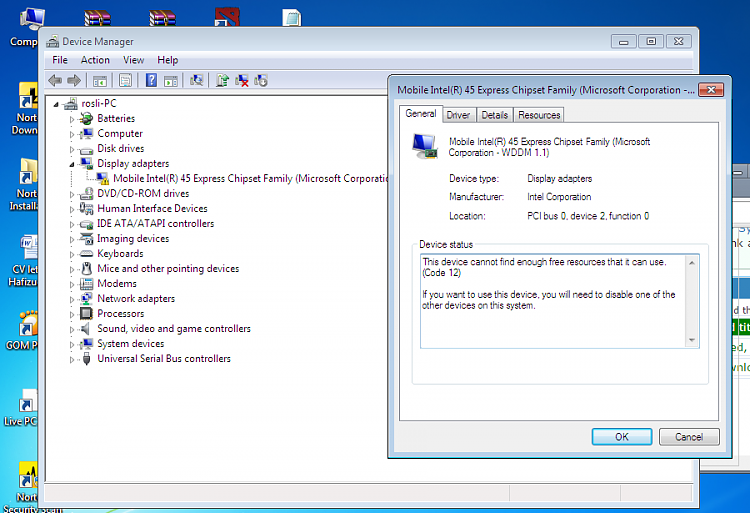Click the DVD/CD-ROM drives icon

click(87, 194)
